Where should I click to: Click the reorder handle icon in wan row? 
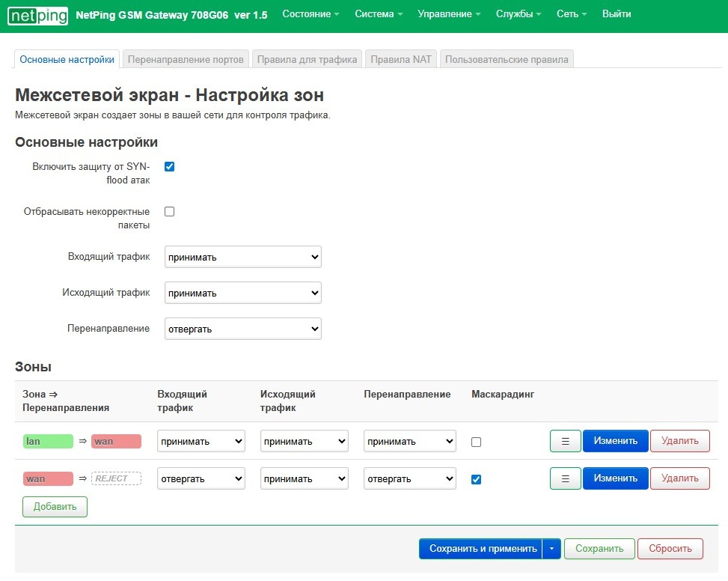(565, 478)
